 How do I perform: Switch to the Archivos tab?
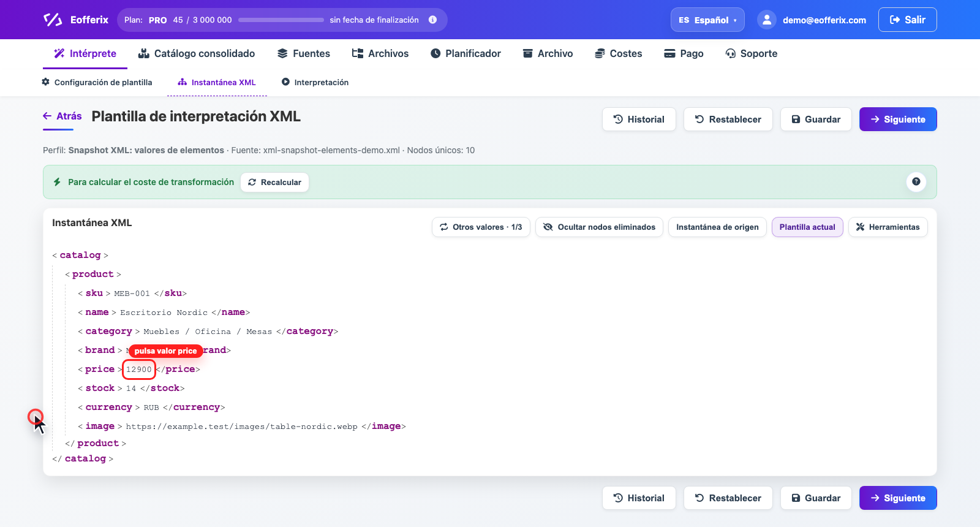(380, 53)
